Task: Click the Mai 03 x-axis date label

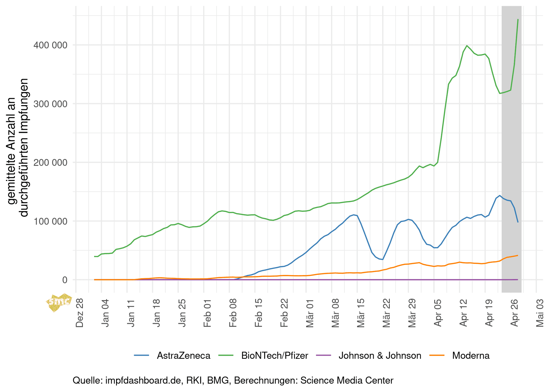Action: (540, 312)
